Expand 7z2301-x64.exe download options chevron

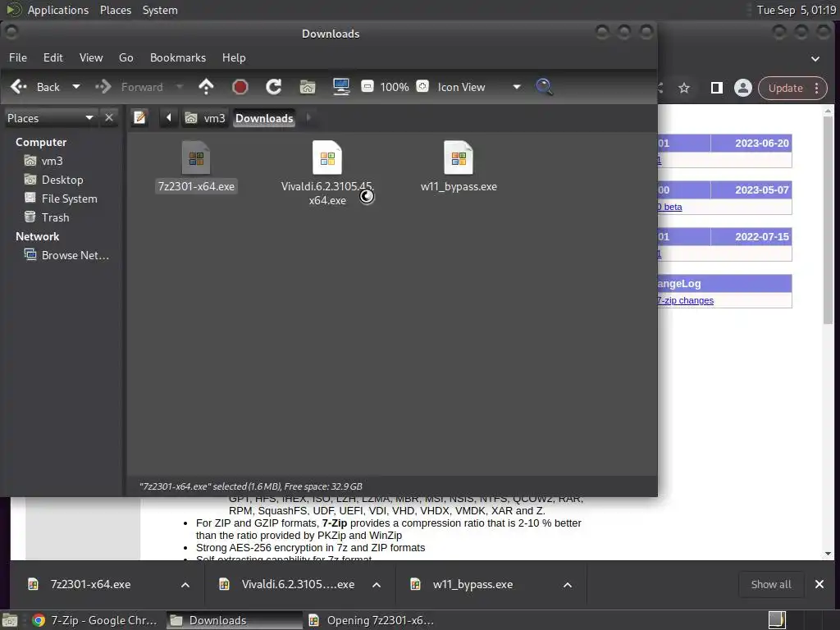(x=185, y=584)
